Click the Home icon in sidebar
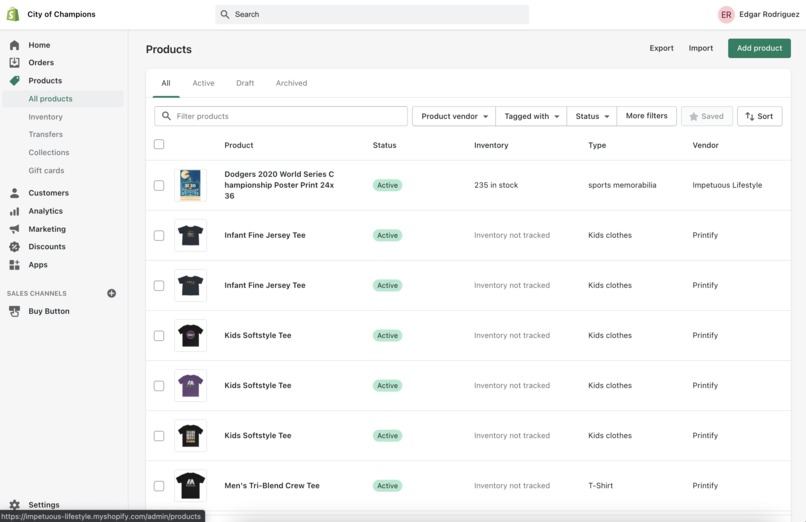Image resolution: width=806 pixels, height=522 pixels. (x=14, y=45)
